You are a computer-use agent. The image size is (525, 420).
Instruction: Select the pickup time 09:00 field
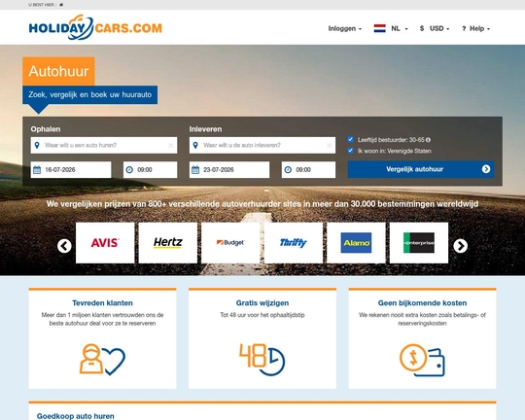(x=150, y=170)
